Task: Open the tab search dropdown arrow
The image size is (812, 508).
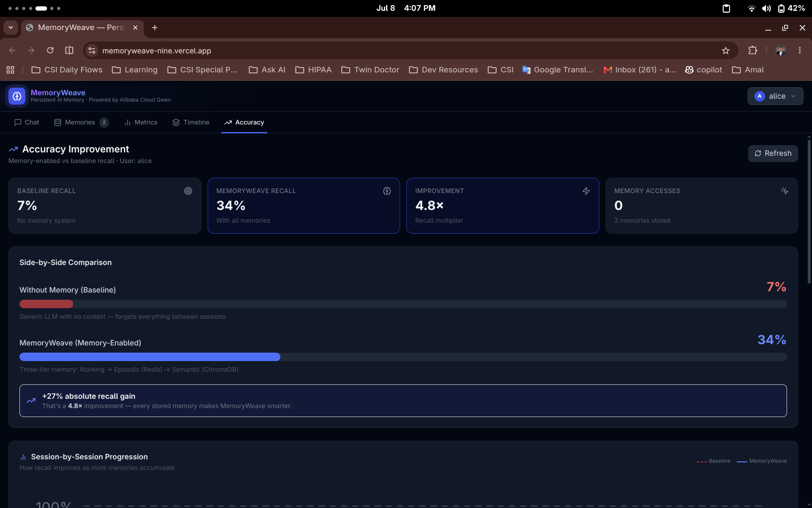Action: pos(11,28)
